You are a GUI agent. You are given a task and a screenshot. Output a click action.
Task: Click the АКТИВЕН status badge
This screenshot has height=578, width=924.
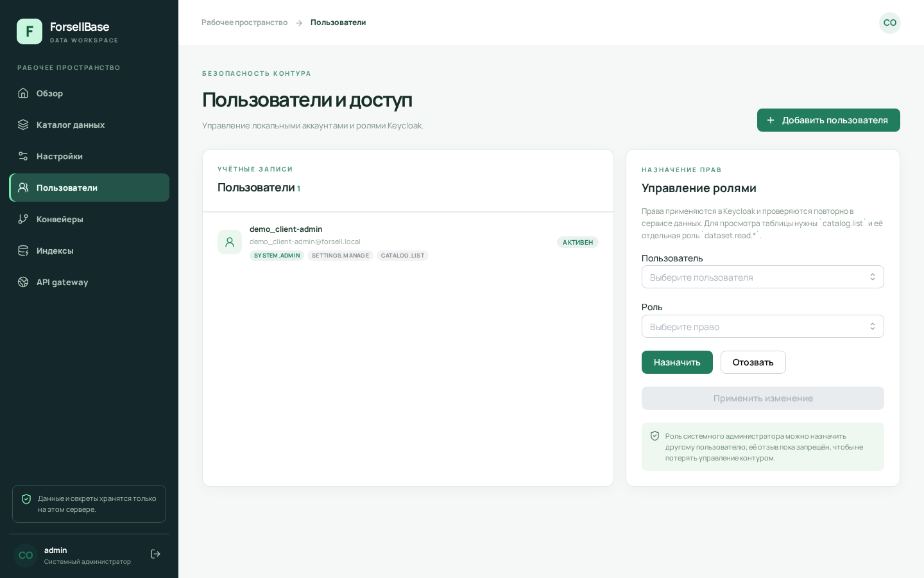coord(577,242)
